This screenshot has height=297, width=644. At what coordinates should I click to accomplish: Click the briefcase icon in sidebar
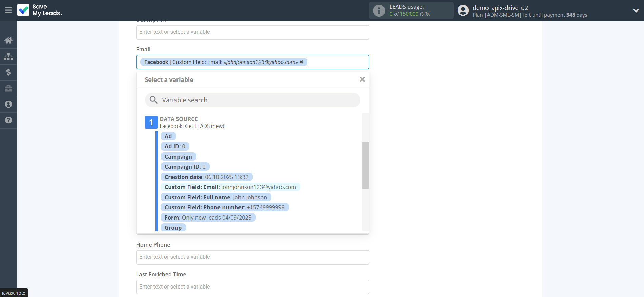(x=8, y=88)
